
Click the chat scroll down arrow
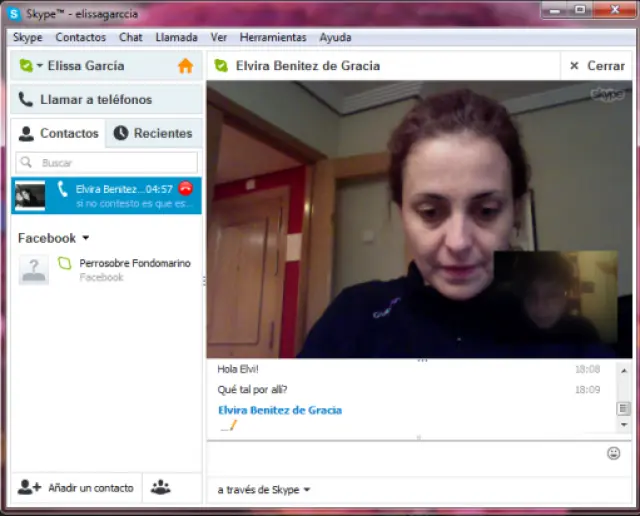[624, 425]
